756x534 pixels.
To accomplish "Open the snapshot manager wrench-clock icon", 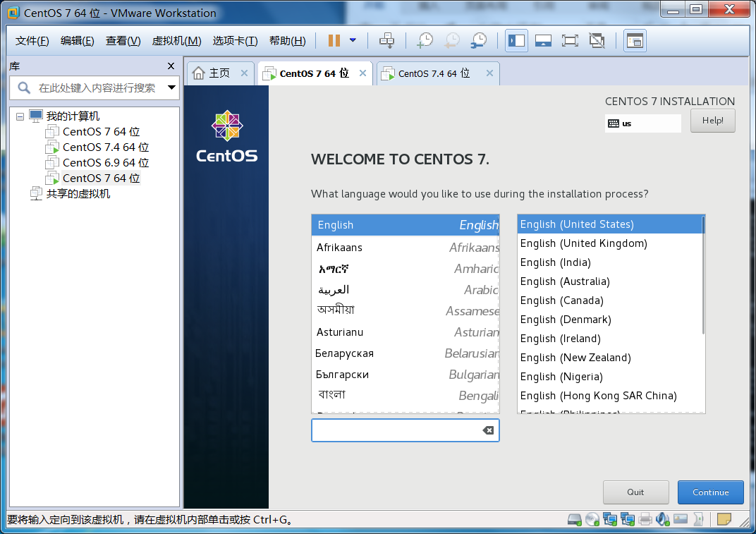I will pos(479,40).
